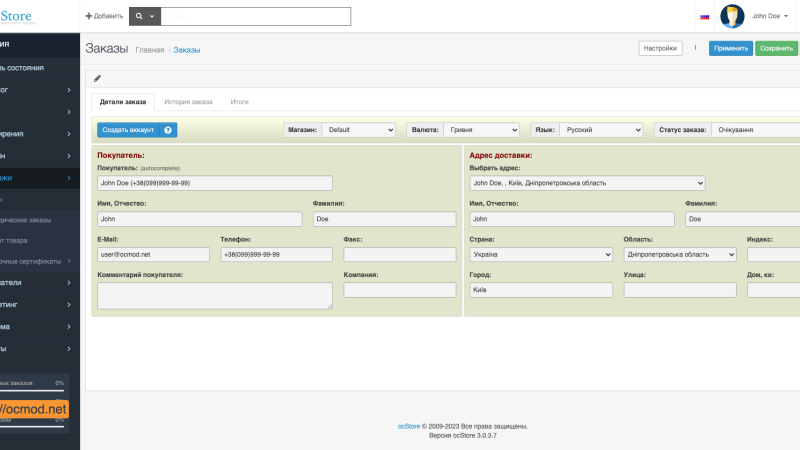800x450 pixels.
Task: Click the Версия ocStore 3.0.3.7 text
Action: [x=463, y=436]
